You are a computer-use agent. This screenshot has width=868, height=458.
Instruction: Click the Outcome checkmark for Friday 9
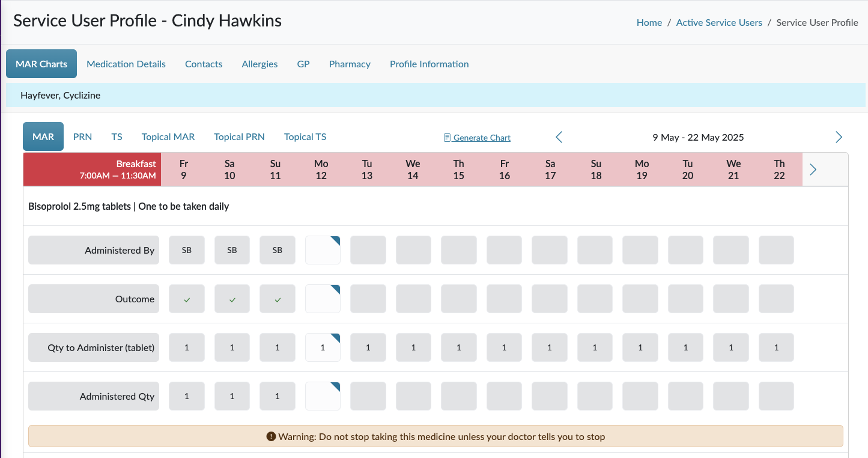(187, 299)
